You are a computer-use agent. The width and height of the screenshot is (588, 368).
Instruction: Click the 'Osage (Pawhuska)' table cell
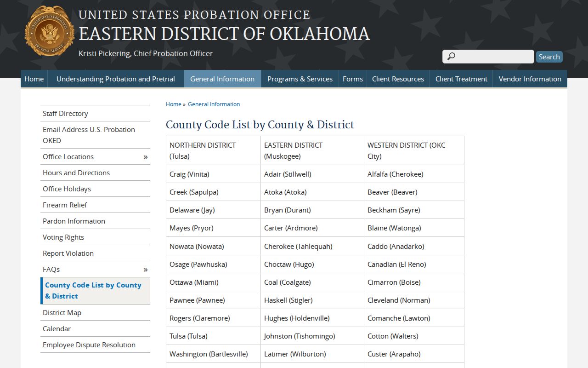click(213, 264)
